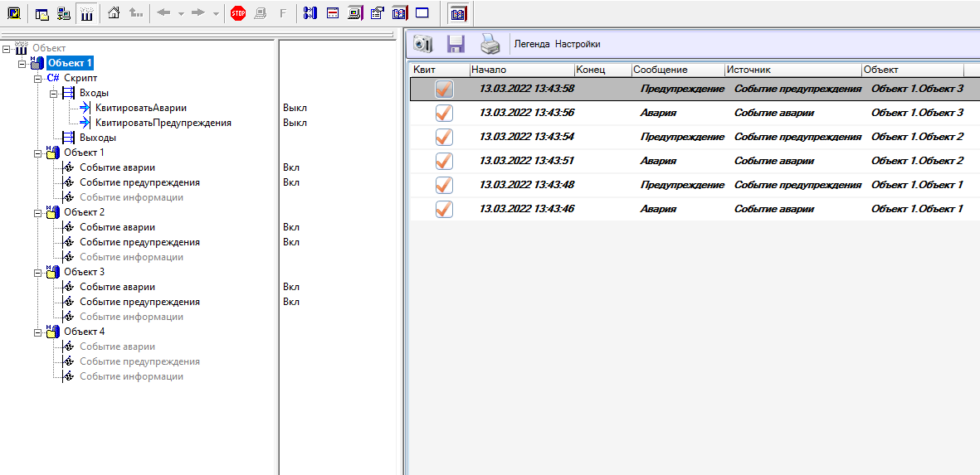The height and width of the screenshot is (475, 980).
Task: Open the Forward history dropdown arrow
Action: (215, 14)
